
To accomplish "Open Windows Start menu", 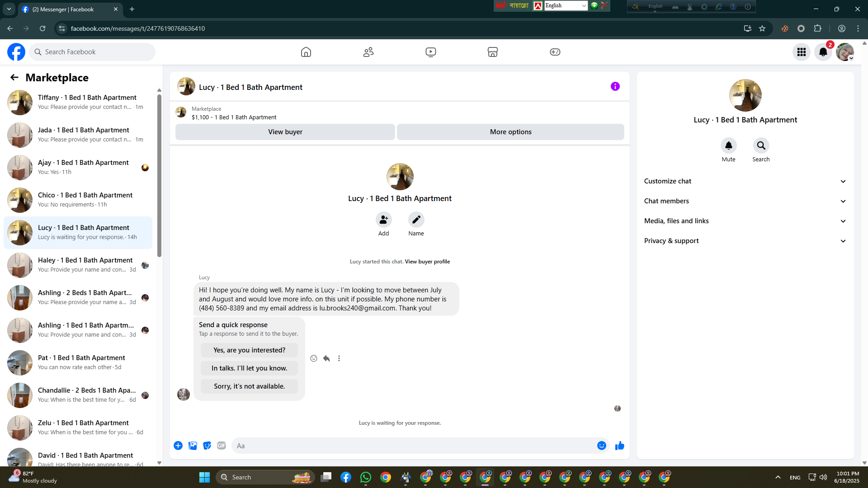I will point(205,477).
